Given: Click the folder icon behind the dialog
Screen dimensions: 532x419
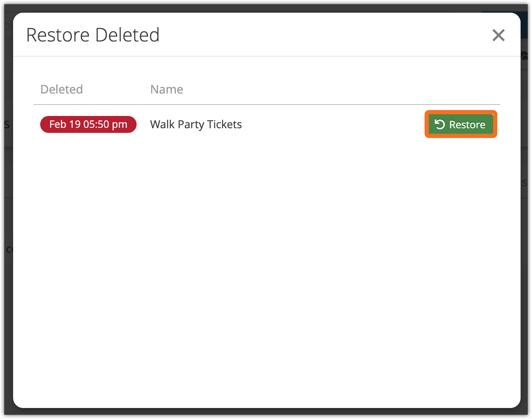Looking at the screenshot, I should click(x=525, y=55).
